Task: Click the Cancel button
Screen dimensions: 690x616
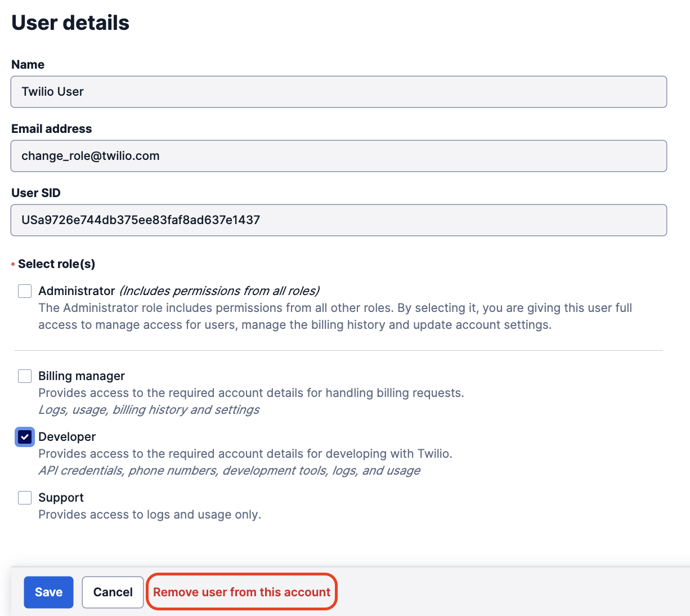Action: (113, 592)
